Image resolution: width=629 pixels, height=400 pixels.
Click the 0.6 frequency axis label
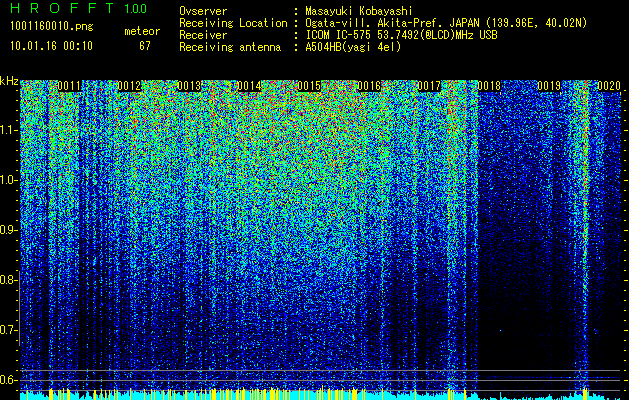[8, 380]
